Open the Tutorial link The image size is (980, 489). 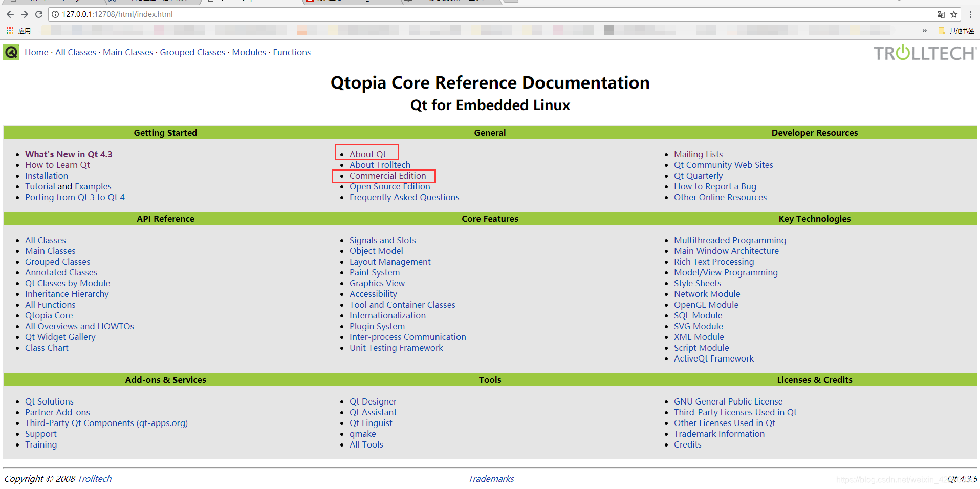(40, 186)
